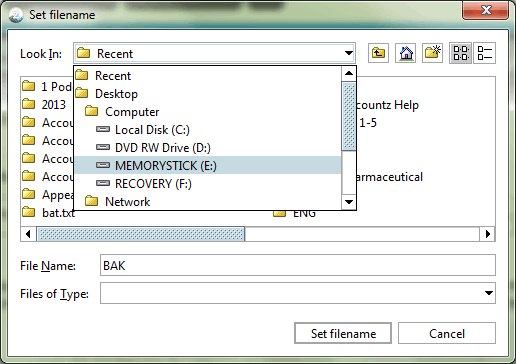
Task: Click the Local Disk (C:) drive icon
Action: 103,129
